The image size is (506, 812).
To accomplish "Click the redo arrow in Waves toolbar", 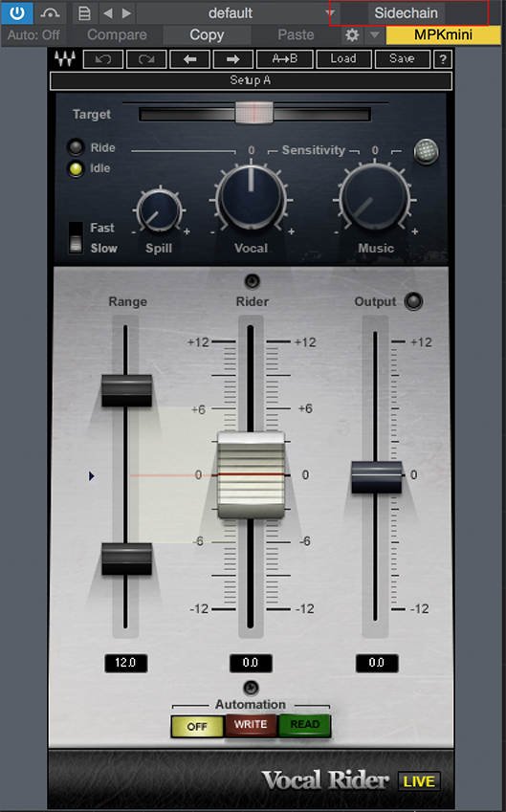I will 146,59.
